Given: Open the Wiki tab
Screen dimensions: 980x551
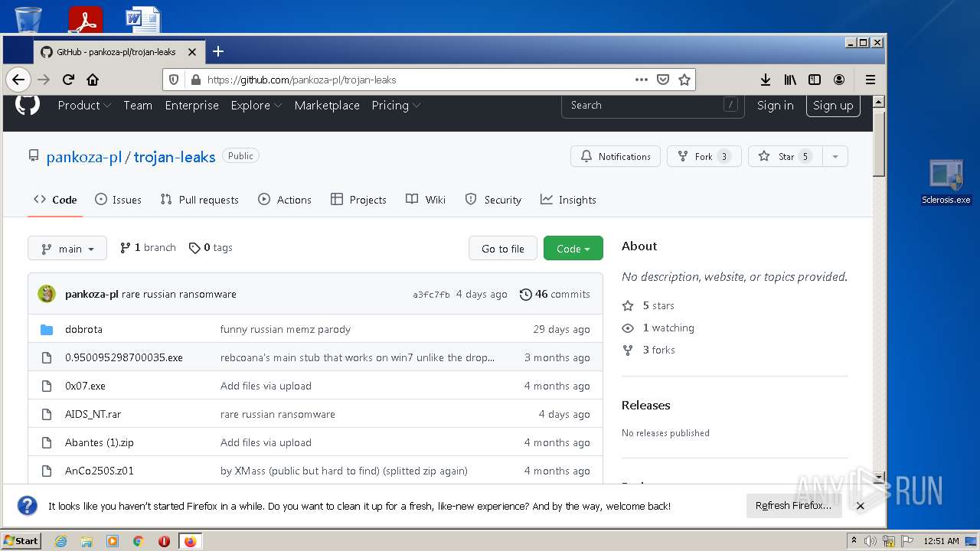Looking at the screenshot, I should coord(426,200).
